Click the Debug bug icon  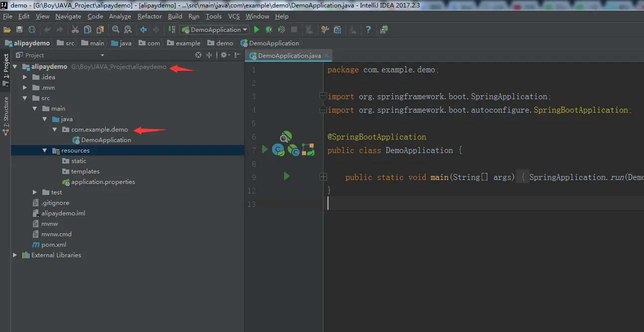pyautogui.click(x=269, y=30)
